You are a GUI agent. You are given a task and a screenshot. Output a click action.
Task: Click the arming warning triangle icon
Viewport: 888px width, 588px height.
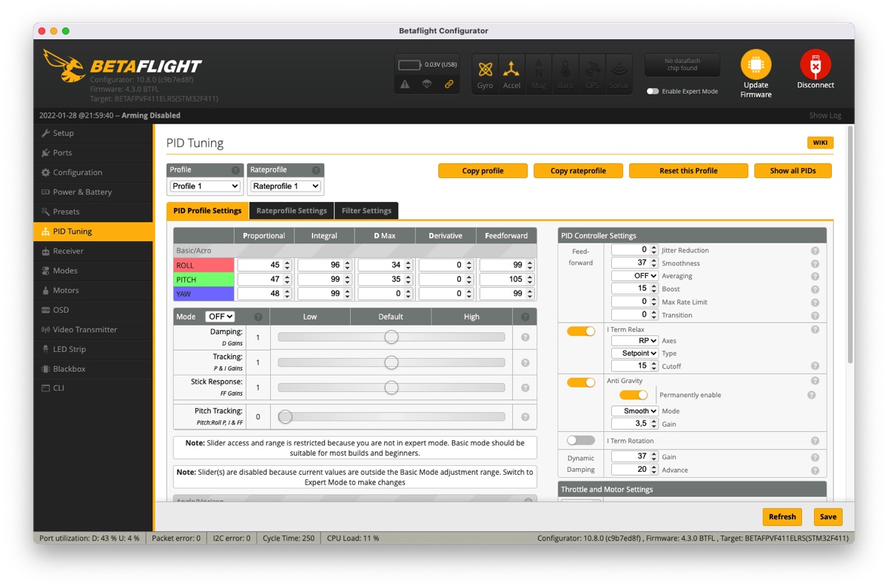click(405, 84)
